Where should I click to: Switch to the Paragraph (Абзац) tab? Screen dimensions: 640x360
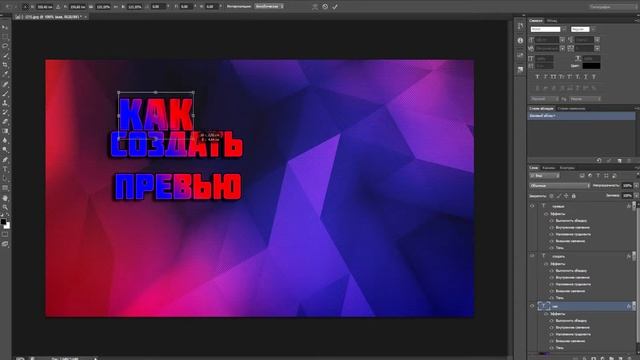pos(552,20)
